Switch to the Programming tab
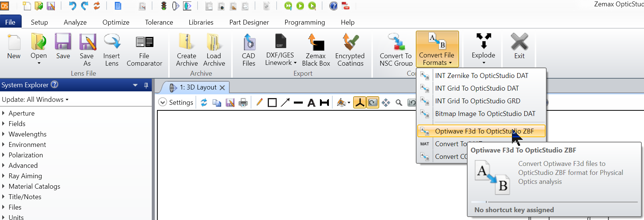This screenshot has width=644, height=220. (x=305, y=22)
